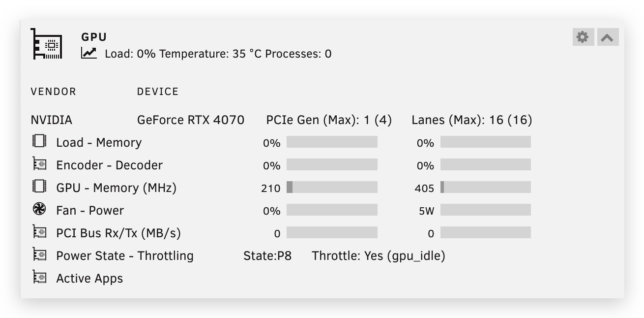Click the Load - Memory row label
644x318 pixels.
(99, 143)
